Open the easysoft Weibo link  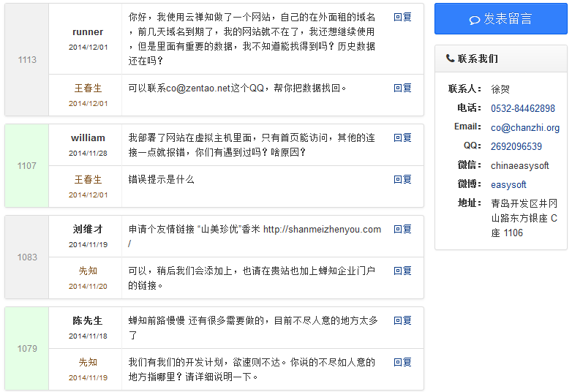(508, 184)
